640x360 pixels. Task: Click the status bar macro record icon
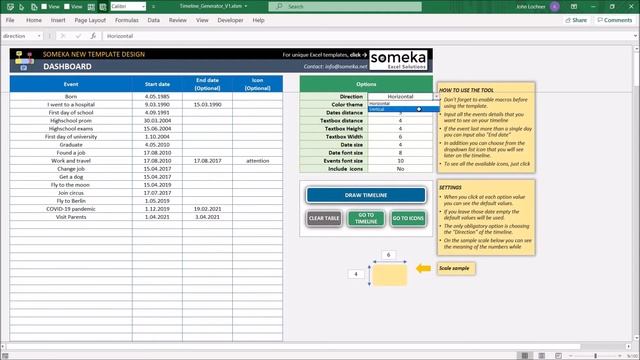click(x=5, y=356)
